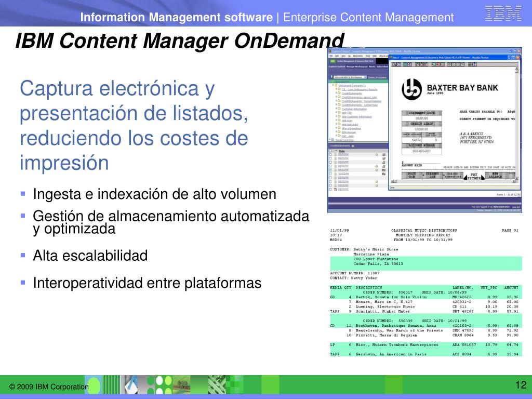The image size is (532, 399).
Task: Open the Bookmarks menu in Firefox
Action: point(358,56)
